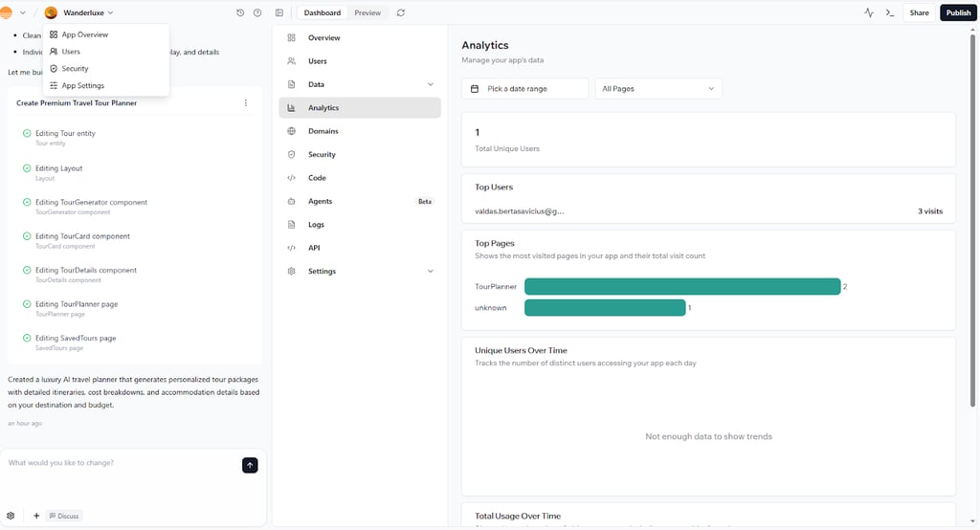Click the base44 orange logo
Screen dimensions: 980x530
[x=7, y=12]
